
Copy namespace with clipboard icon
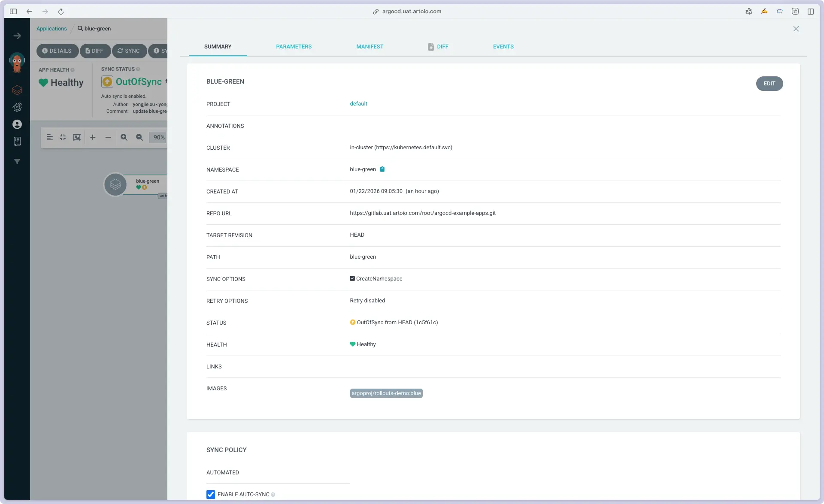click(x=382, y=169)
